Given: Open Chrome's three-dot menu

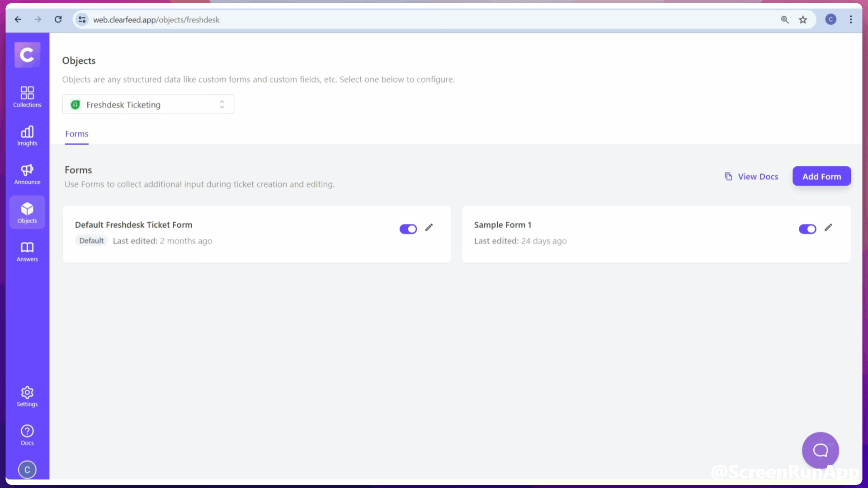Looking at the screenshot, I should coord(851,19).
